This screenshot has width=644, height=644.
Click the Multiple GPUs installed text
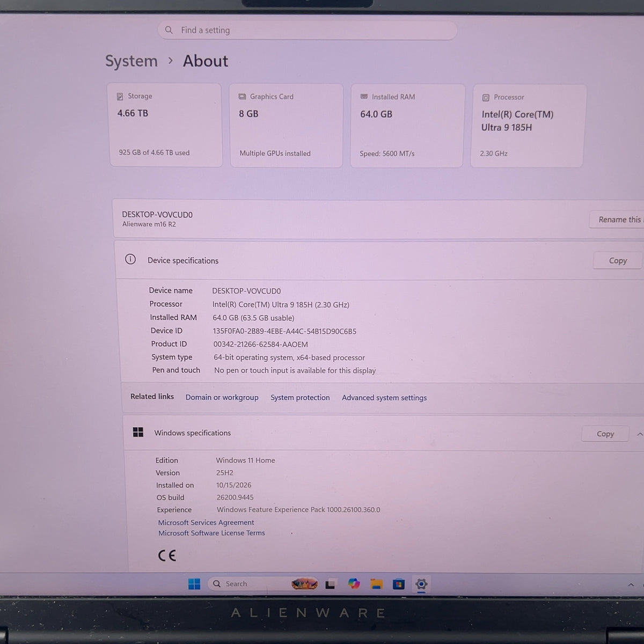pos(275,153)
